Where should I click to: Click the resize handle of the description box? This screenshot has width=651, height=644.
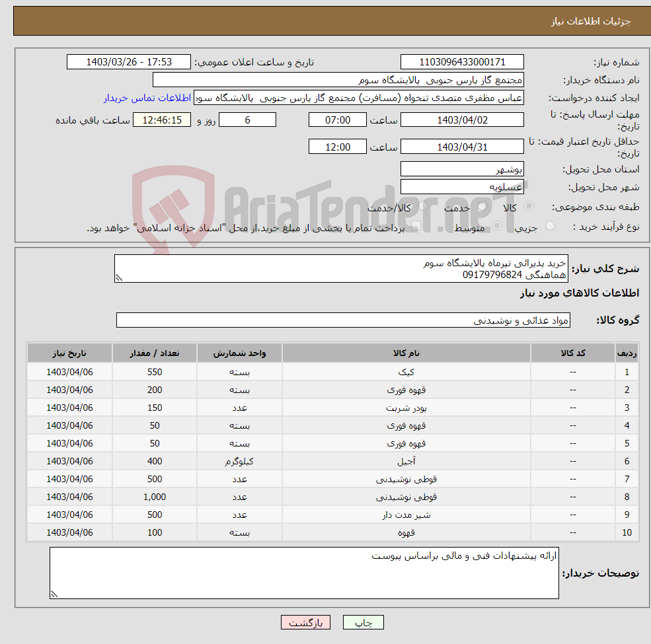pyautogui.click(x=119, y=278)
